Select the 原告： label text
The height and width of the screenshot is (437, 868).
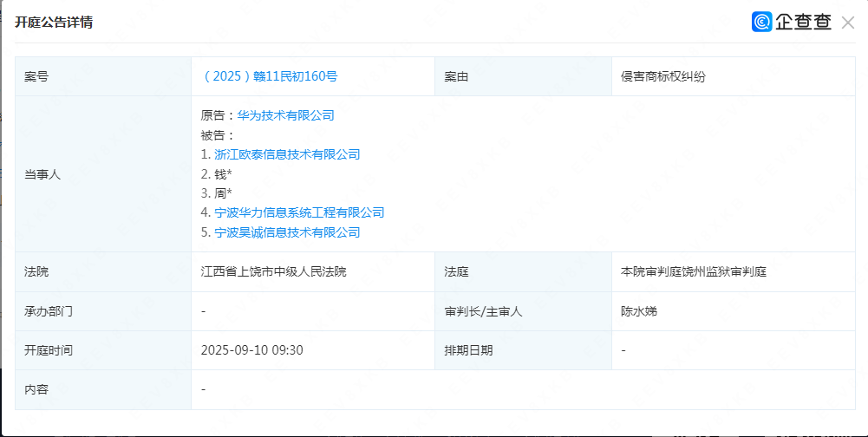coord(219,115)
